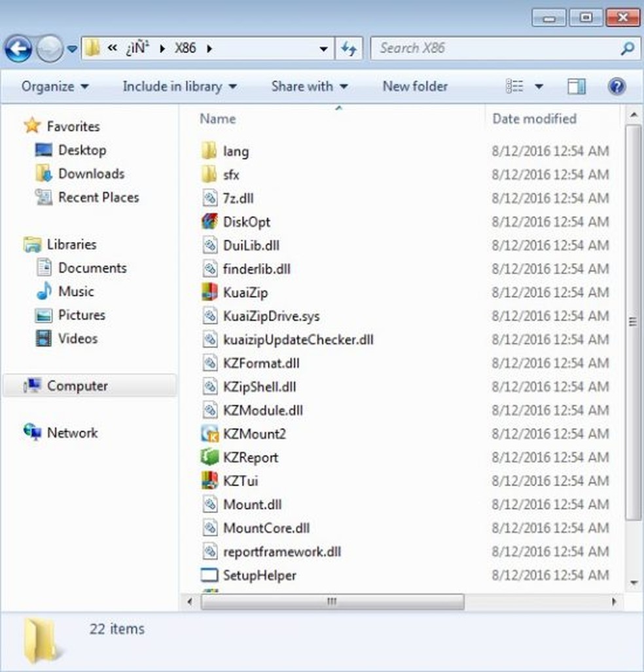Select the lang folder icon
The image size is (644, 672).
tap(209, 151)
